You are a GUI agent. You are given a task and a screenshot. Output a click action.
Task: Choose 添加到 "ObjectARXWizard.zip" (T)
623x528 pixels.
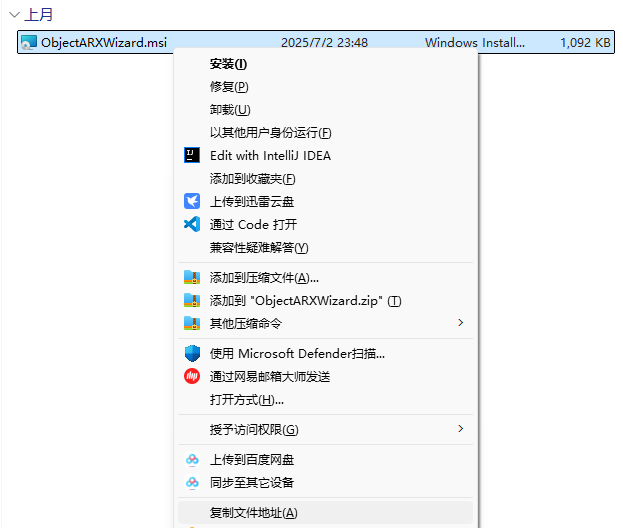306,301
